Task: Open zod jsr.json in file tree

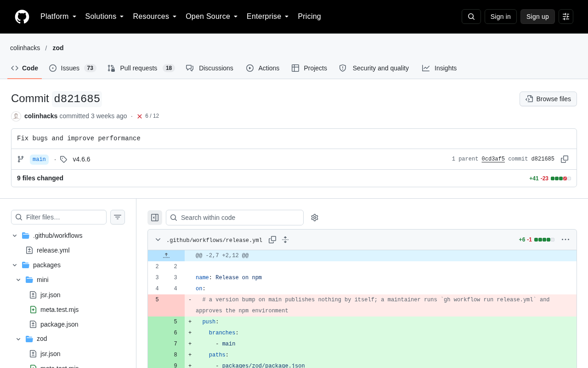Action: point(50,354)
